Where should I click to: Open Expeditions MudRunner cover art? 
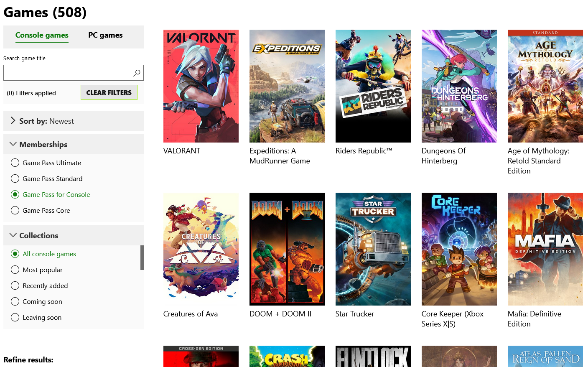(x=287, y=86)
